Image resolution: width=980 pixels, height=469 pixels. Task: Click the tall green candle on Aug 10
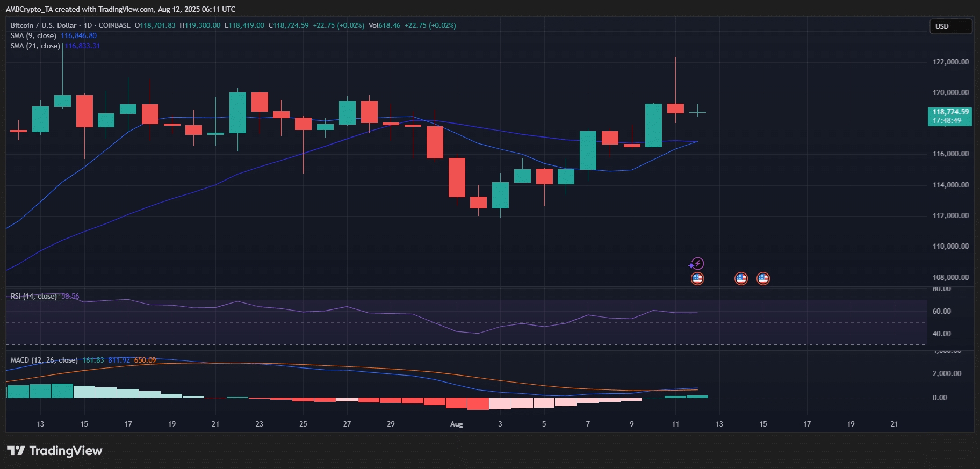click(653, 125)
